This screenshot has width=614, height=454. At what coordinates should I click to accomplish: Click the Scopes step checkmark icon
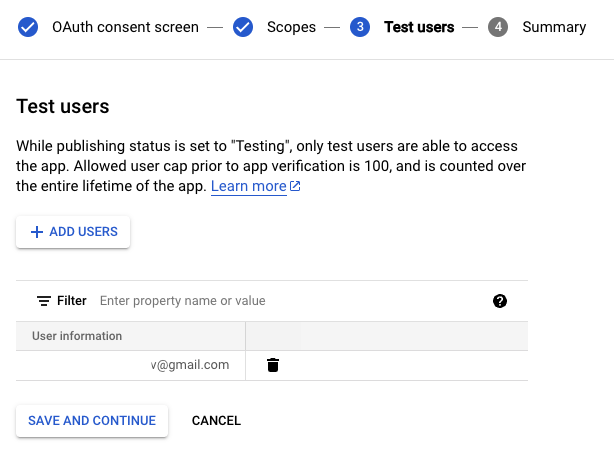tap(243, 27)
